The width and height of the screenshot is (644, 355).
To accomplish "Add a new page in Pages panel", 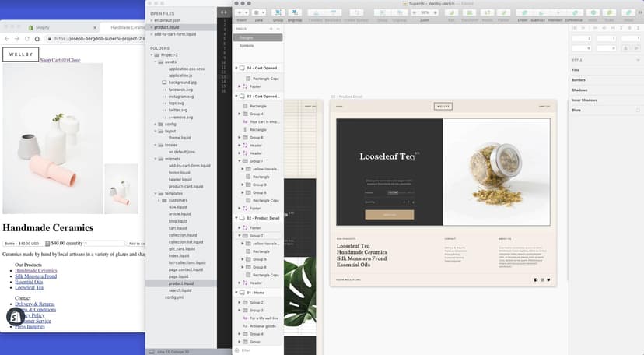I will tap(270, 28).
